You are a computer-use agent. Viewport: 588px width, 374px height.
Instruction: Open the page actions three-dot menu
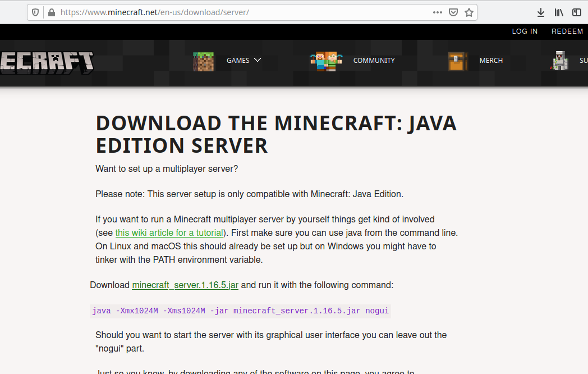click(x=437, y=12)
